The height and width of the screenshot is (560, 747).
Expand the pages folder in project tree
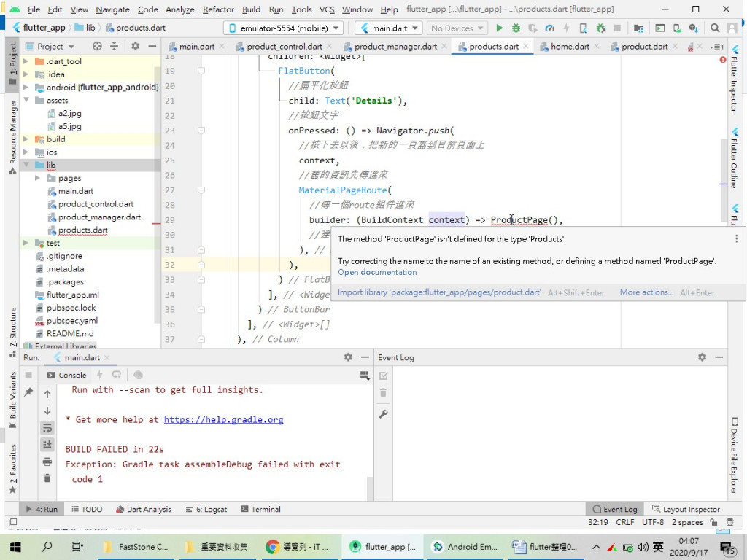(x=38, y=178)
